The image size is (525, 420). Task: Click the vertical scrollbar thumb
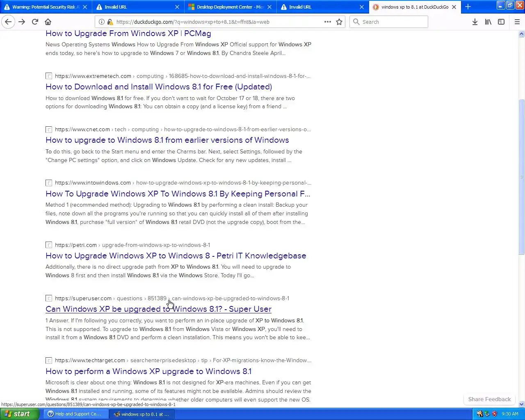pyautogui.click(x=521, y=177)
